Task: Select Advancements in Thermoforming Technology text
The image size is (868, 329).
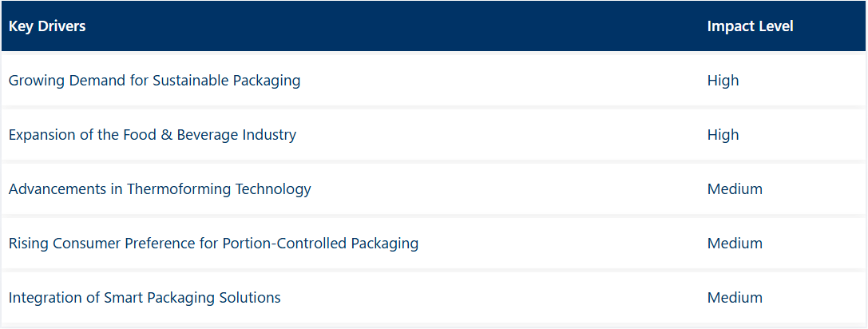Action: tap(160, 189)
